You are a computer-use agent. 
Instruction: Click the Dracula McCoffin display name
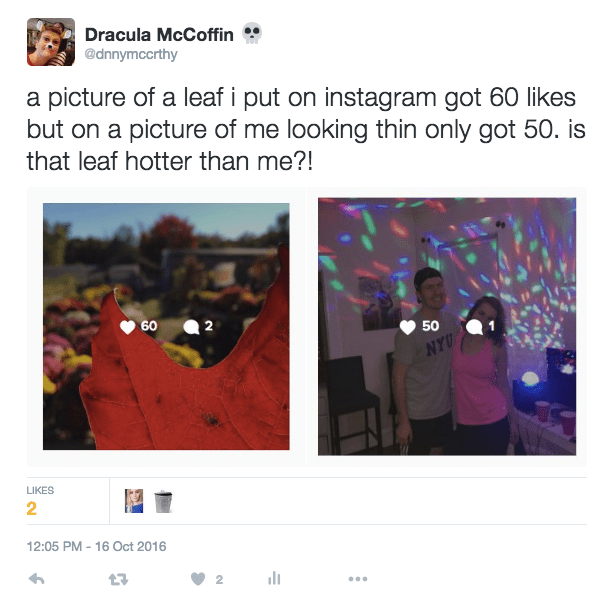159,34
